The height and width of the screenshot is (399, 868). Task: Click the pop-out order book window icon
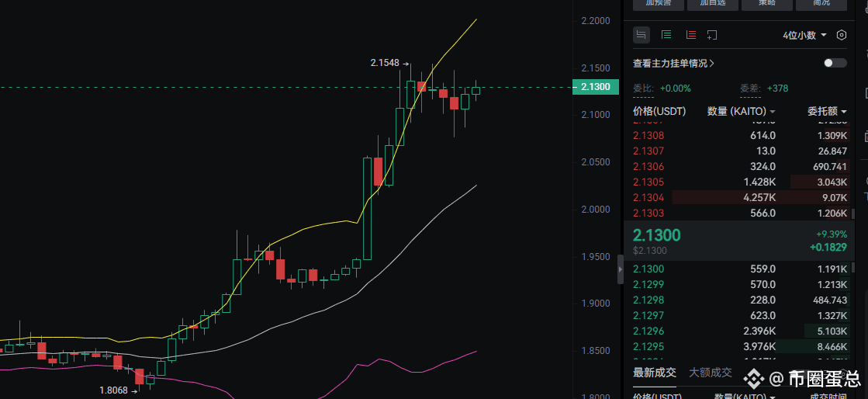tap(712, 35)
